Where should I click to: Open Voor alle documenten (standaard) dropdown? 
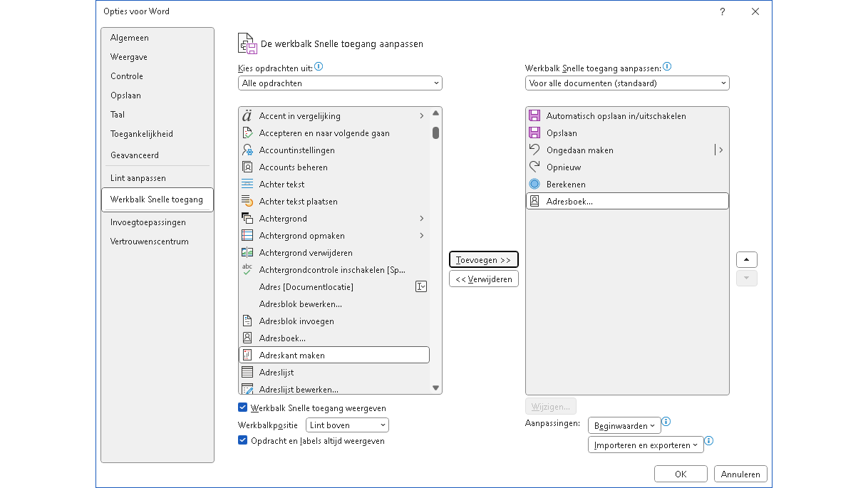[627, 83]
